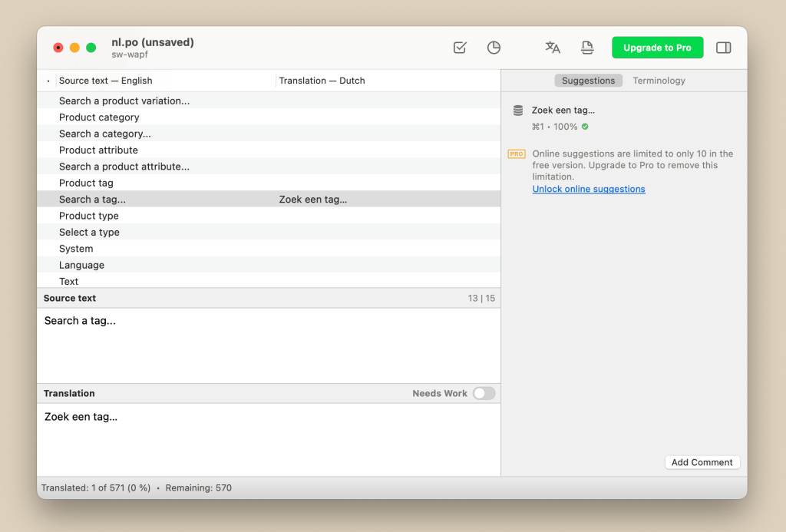Click the document sync toolbar icon

pos(587,47)
